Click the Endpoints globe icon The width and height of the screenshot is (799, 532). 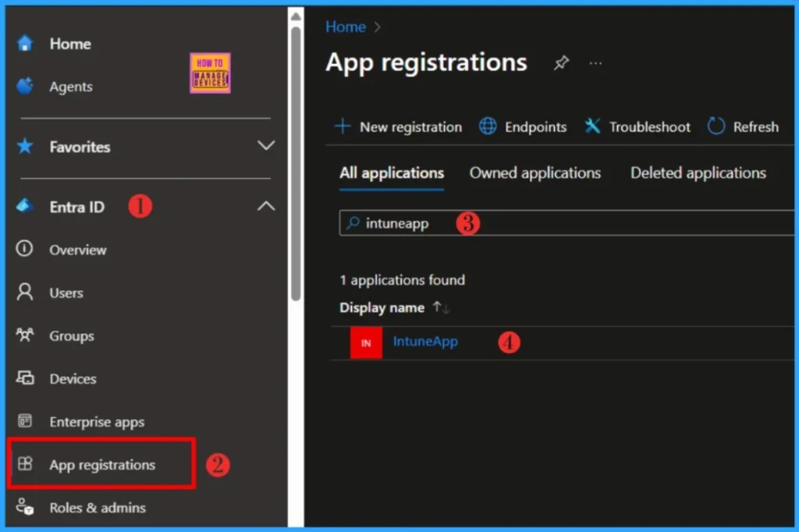[x=488, y=126]
